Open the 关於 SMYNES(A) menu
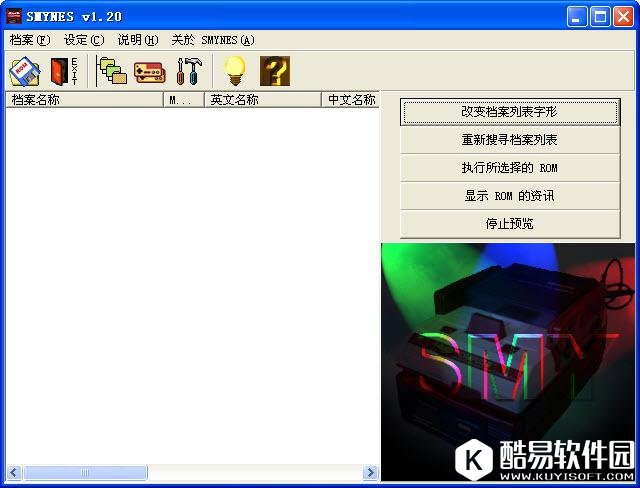 coord(212,40)
